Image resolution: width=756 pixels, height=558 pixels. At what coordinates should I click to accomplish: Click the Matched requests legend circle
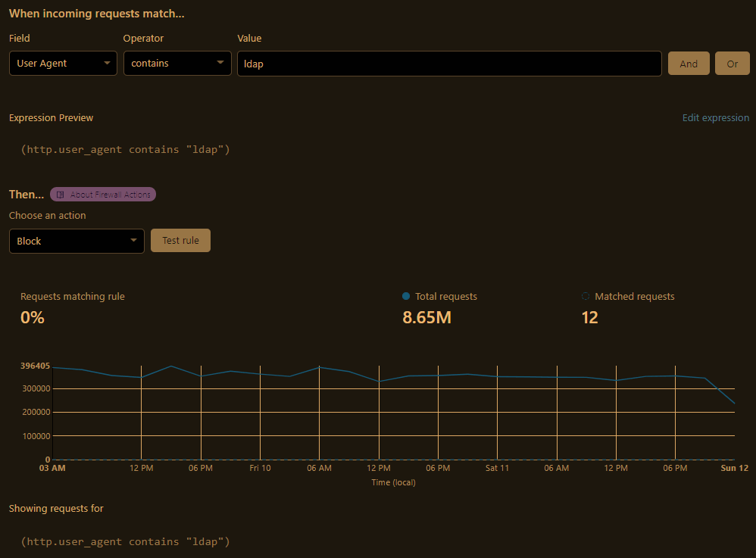pyautogui.click(x=586, y=296)
